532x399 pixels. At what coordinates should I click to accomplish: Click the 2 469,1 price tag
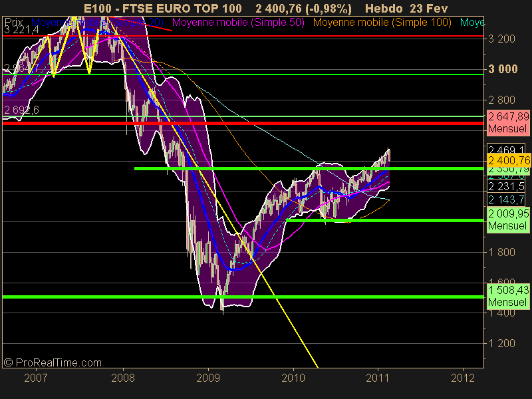click(506, 150)
